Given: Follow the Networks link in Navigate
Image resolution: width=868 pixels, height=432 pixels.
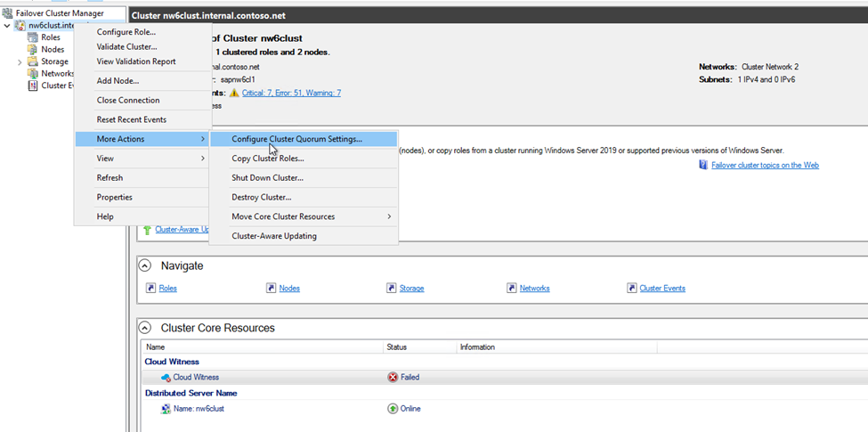Looking at the screenshot, I should (535, 288).
